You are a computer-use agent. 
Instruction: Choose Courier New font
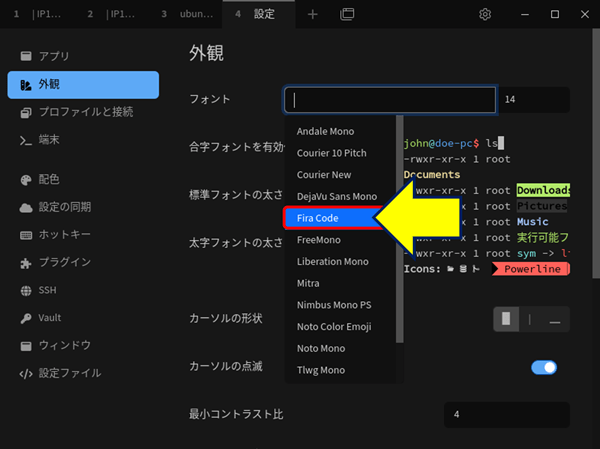point(340,175)
